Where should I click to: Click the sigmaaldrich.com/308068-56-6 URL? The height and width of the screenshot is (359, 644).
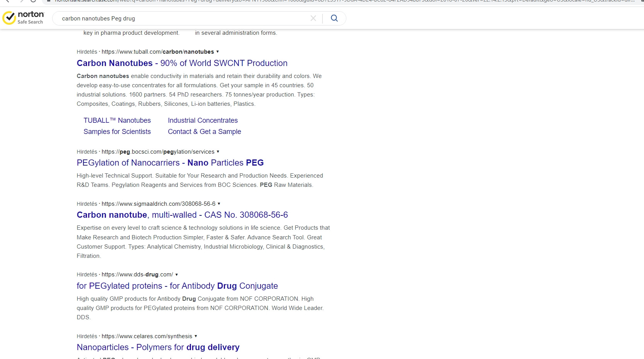[158, 204]
